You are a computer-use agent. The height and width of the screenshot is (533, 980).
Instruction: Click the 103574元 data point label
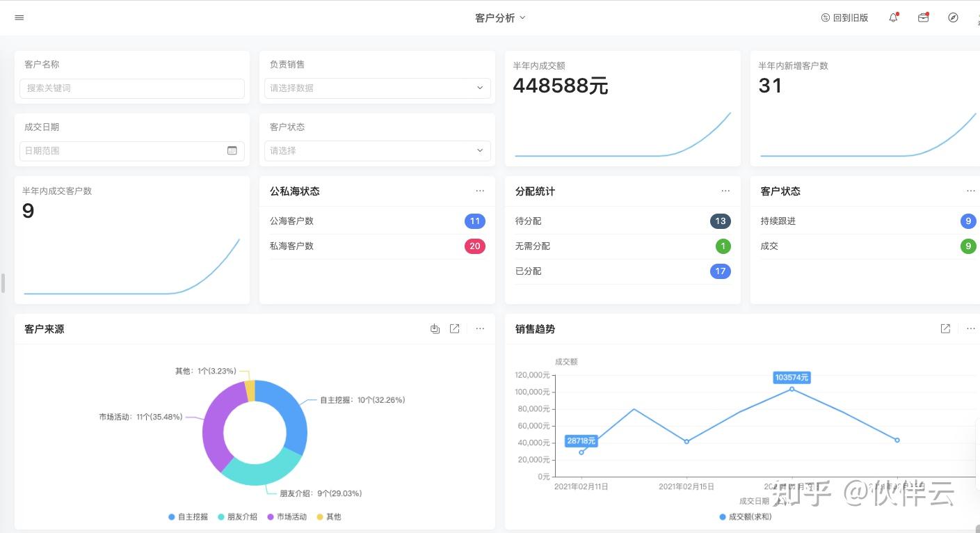pos(792,377)
